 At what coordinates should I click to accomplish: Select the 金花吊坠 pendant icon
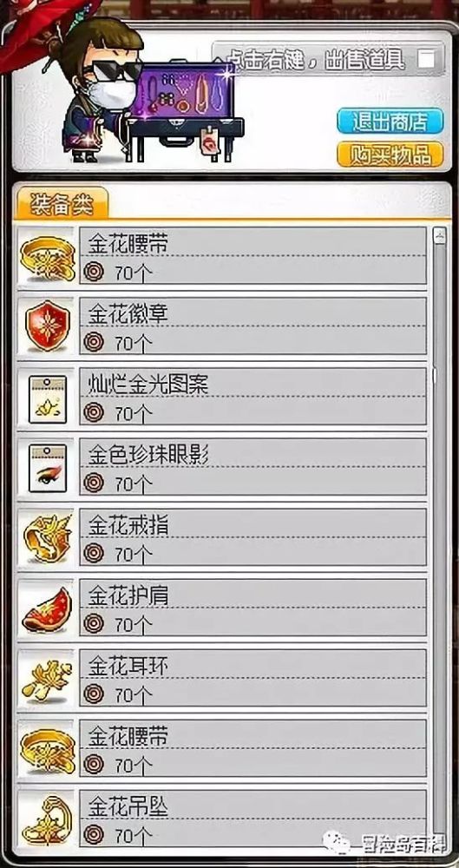click(47, 819)
